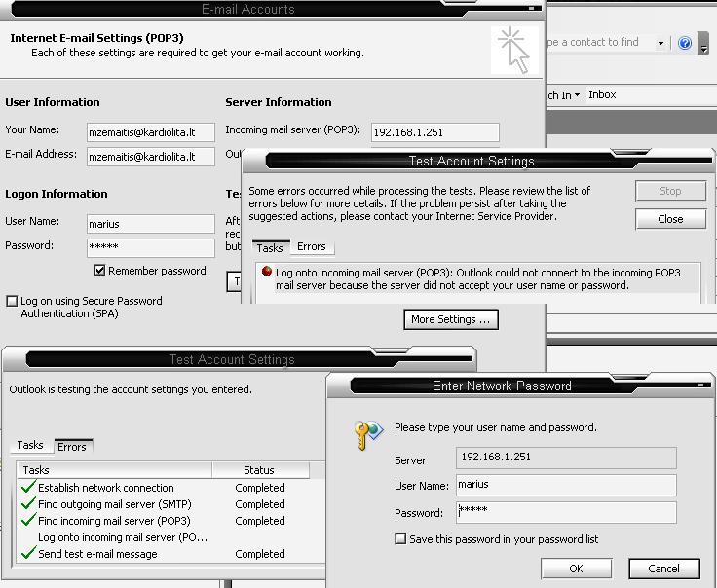Expand the contact to find dropdown

(660, 43)
